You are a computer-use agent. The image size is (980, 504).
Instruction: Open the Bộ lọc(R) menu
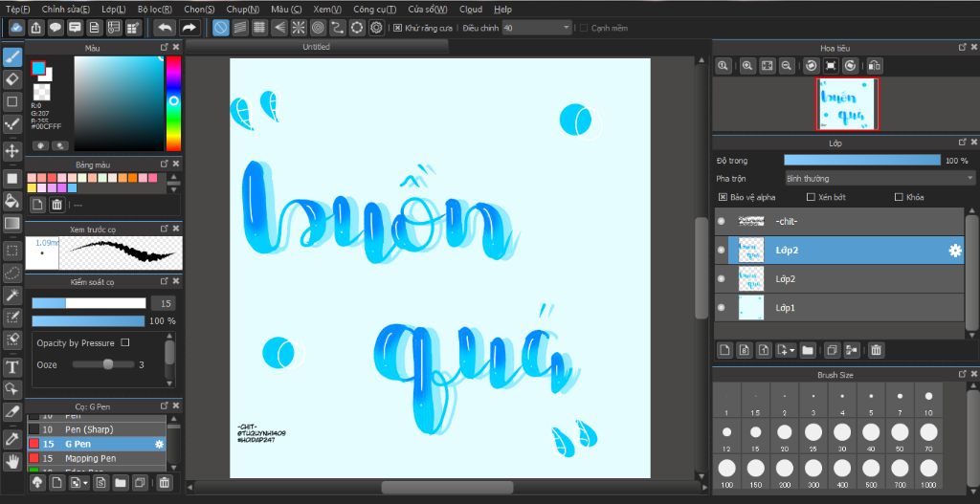pyautogui.click(x=155, y=10)
